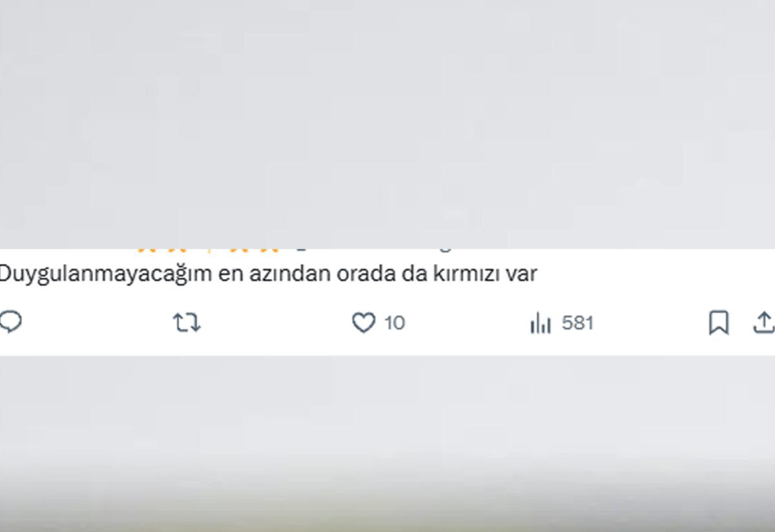775x532 pixels.
Task: Click the empty white space between views and bookmark
Action: pyautogui.click(x=651, y=323)
